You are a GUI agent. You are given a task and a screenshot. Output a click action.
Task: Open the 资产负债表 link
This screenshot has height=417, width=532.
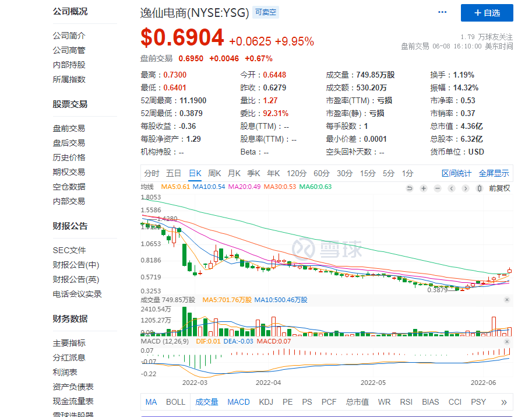click(x=73, y=387)
